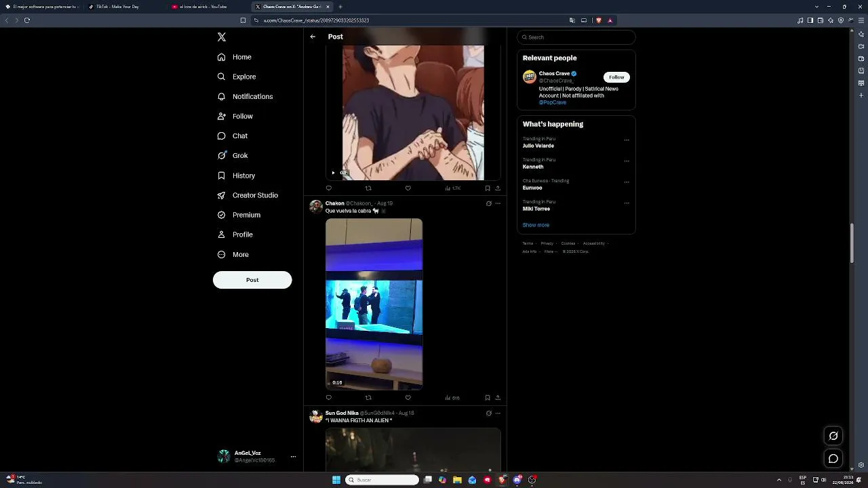Screen dimensions: 868x488
Task: Open Chaos Crave profile avatar
Action: click(530, 77)
